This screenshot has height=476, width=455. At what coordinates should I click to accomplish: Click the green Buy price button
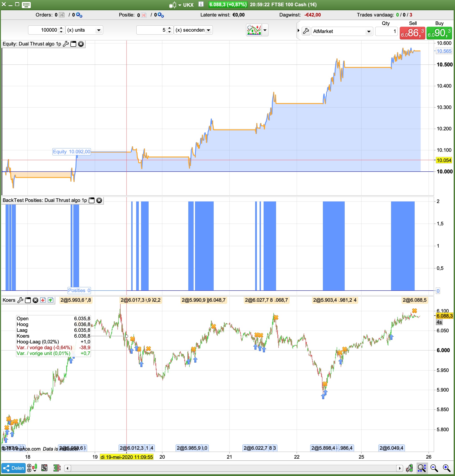pos(439,33)
